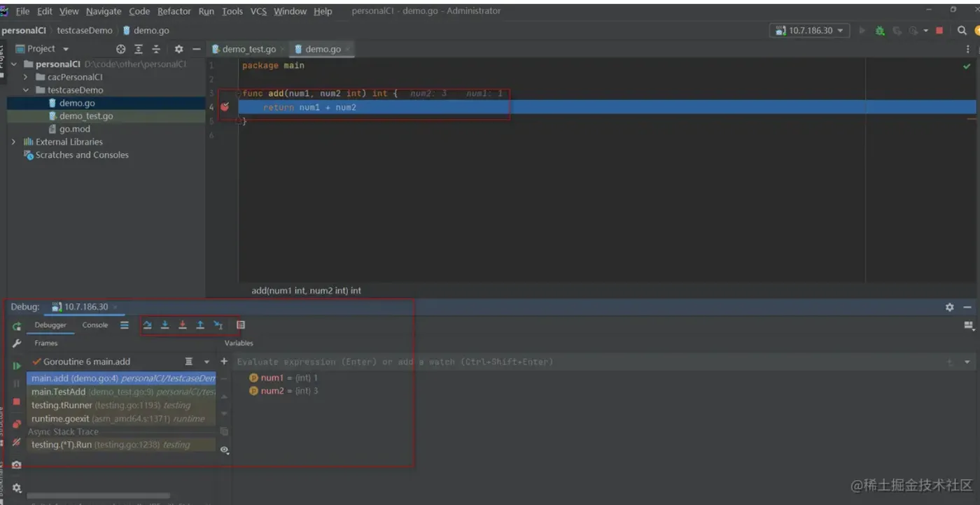Expand the cacPersonalCI folder

coord(25,77)
